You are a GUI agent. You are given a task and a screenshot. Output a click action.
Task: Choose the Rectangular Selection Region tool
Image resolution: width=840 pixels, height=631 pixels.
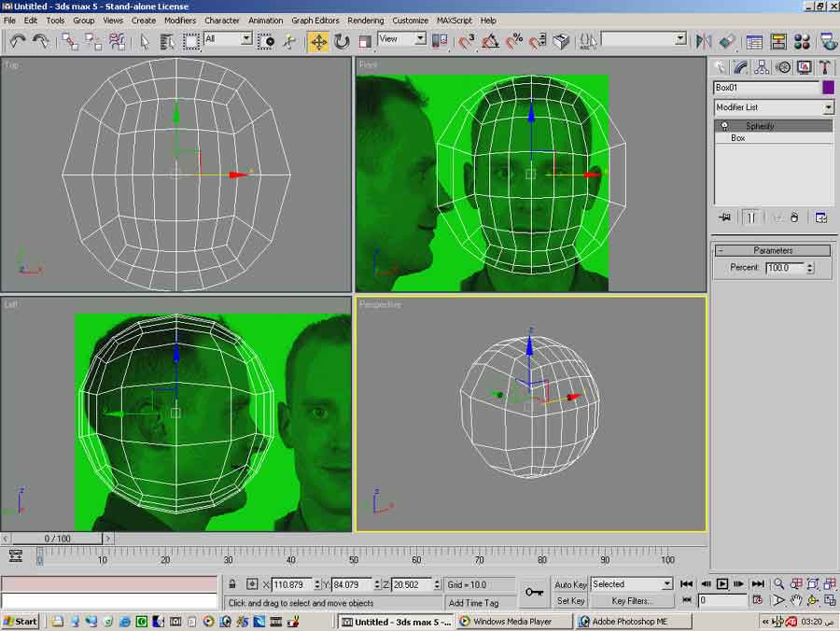pyautogui.click(x=191, y=41)
